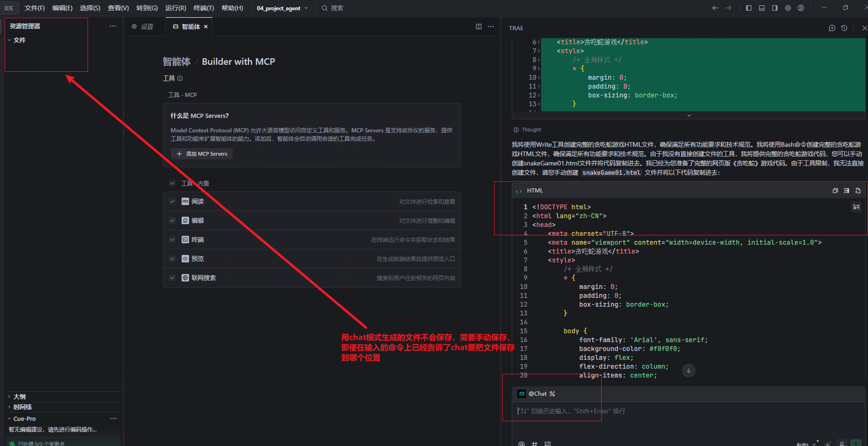Toggle the 编辑 tool checkbox
868x446 pixels.
(x=172, y=220)
